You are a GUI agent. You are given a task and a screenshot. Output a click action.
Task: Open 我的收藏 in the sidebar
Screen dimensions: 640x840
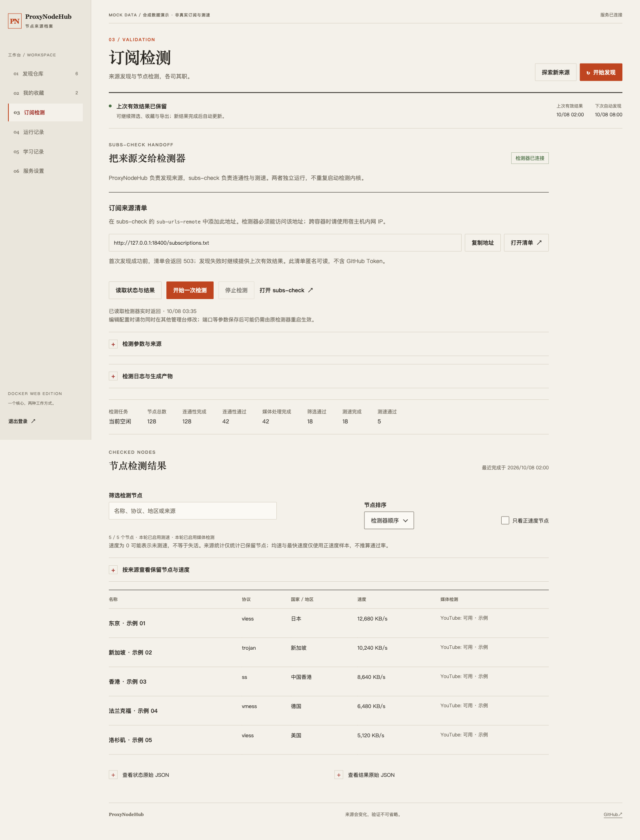click(46, 93)
